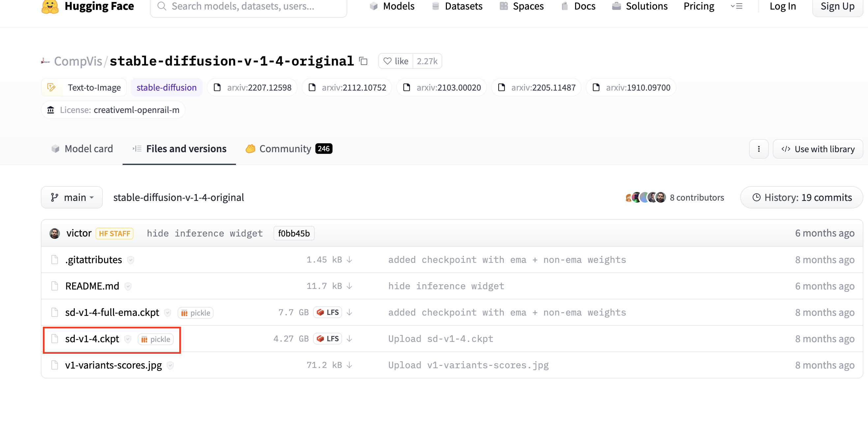
Task: Open the v1-variants-scores.jpg file
Action: 114,365
